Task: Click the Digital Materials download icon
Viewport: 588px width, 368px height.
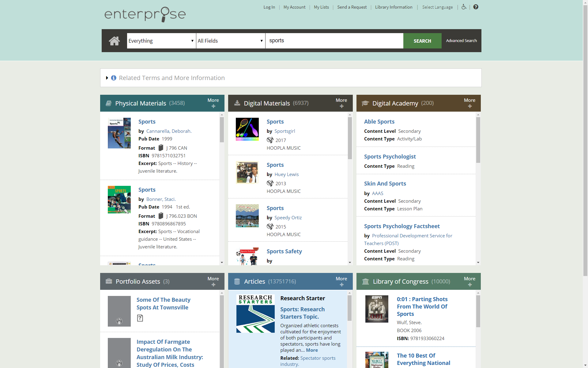Action: [x=237, y=103]
